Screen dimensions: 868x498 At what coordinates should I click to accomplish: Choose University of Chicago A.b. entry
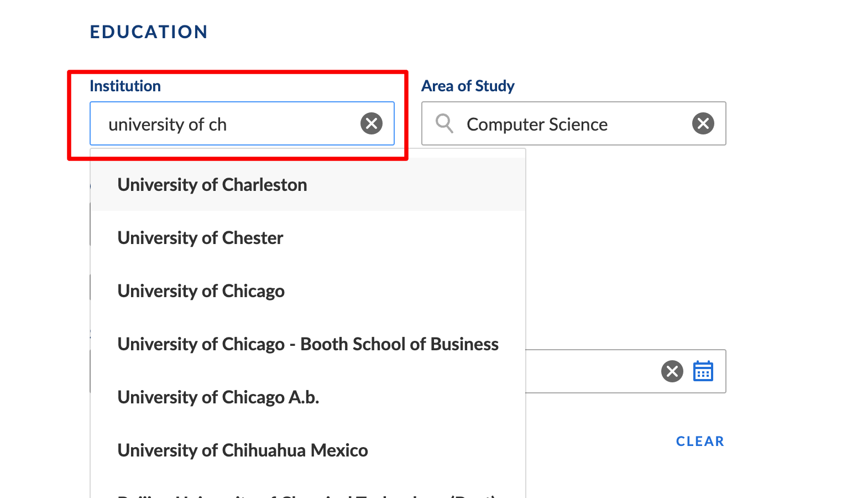coord(218,397)
